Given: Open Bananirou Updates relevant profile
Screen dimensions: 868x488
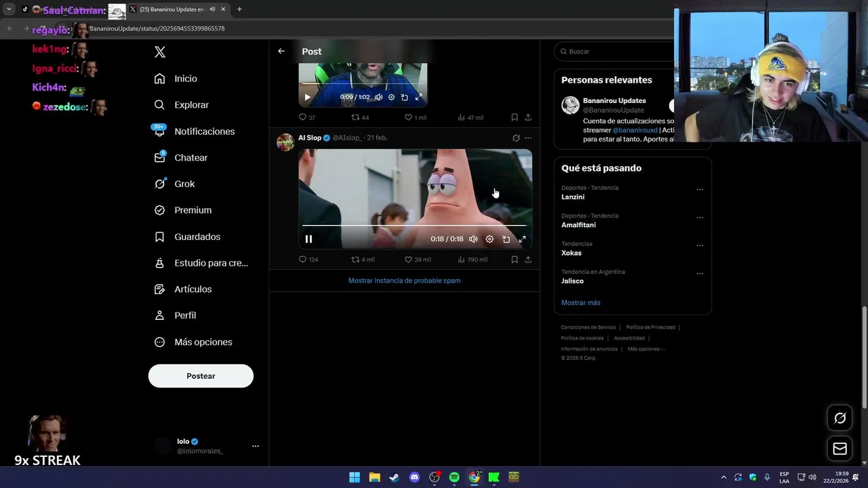Looking at the screenshot, I should [x=614, y=100].
